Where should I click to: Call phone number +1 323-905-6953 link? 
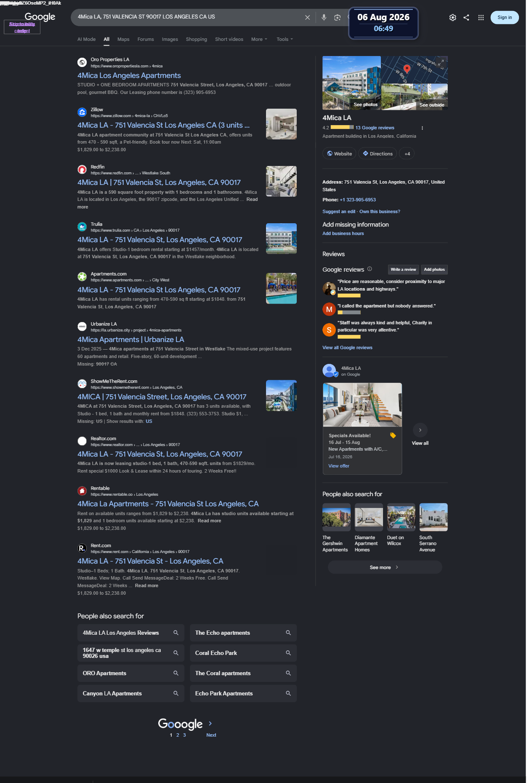pyautogui.click(x=358, y=200)
